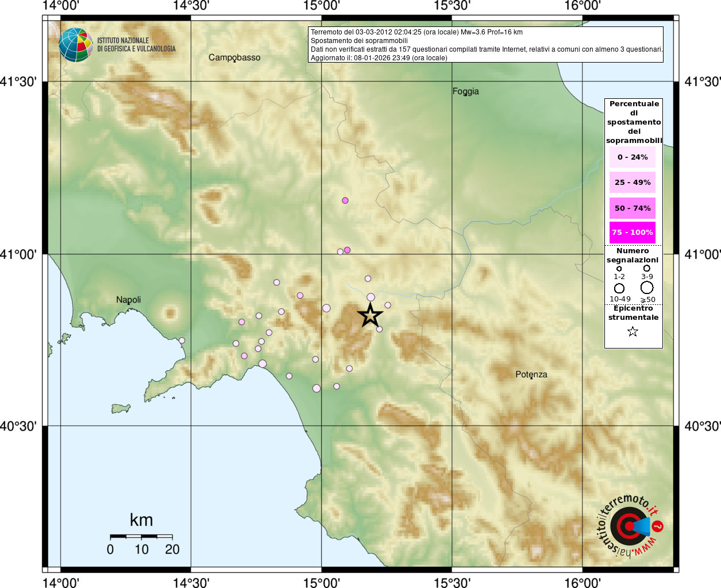
Task: Select the ≥50 reports circle in legend
Action: (x=647, y=288)
